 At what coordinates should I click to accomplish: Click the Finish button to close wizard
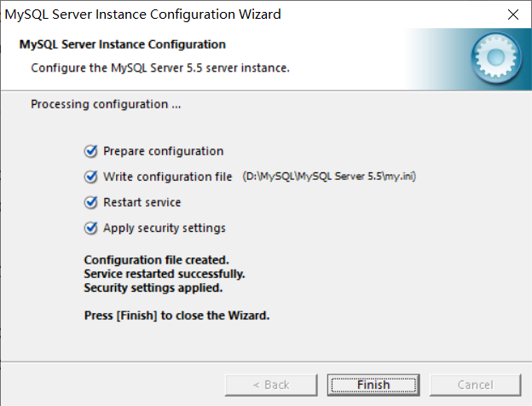tap(373, 385)
